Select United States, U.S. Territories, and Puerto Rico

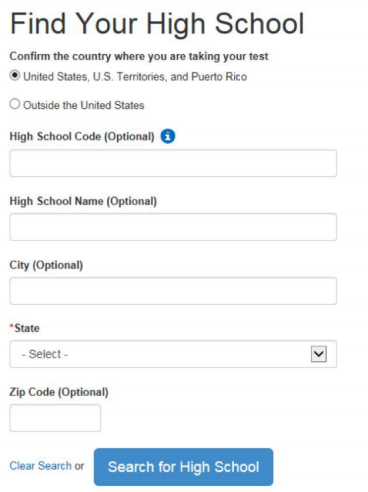pyautogui.click(x=15, y=75)
